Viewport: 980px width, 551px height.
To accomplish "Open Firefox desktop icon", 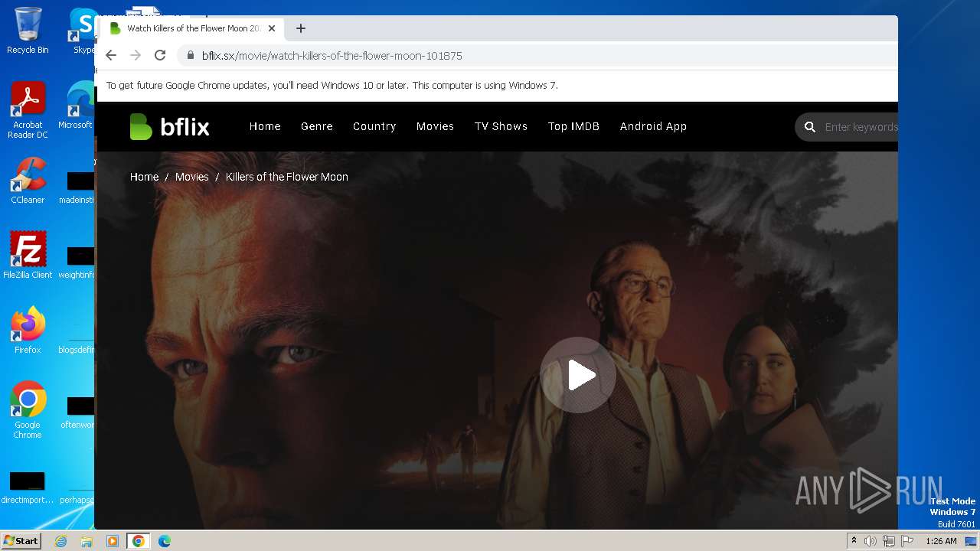I will [x=28, y=331].
